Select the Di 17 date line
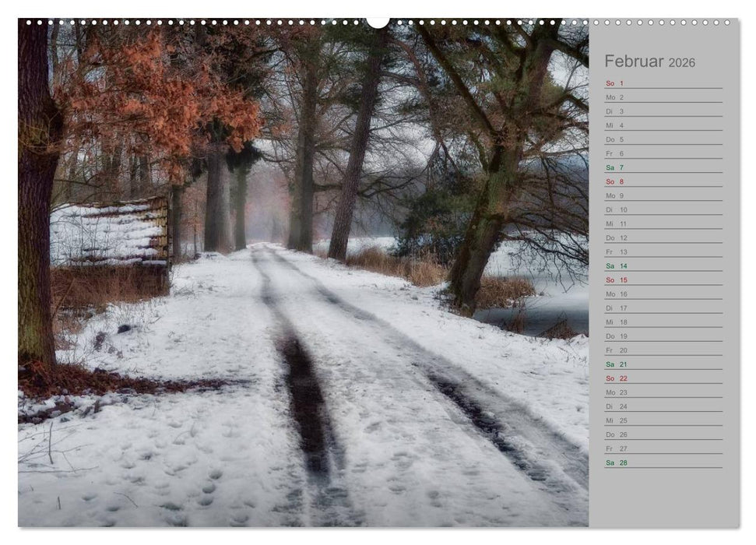756x545 pixels. pos(616,308)
